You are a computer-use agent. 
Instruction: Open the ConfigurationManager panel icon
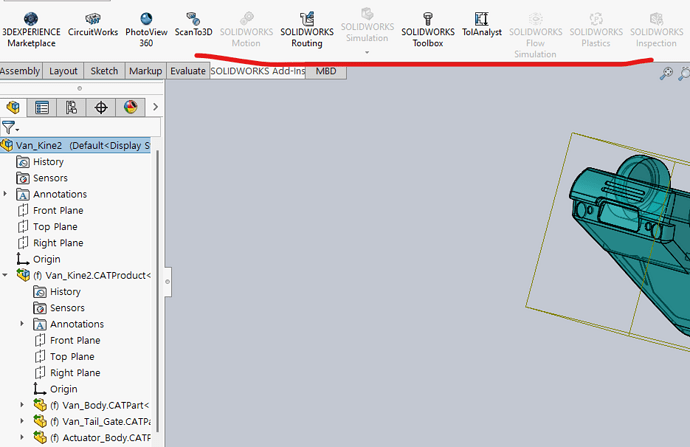(71, 107)
